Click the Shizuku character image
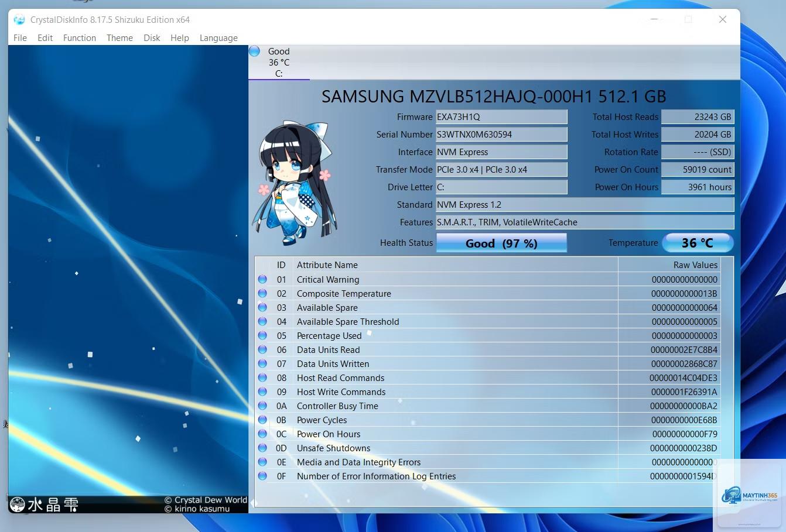The width and height of the screenshot is (786, 532). click(293, 183)
